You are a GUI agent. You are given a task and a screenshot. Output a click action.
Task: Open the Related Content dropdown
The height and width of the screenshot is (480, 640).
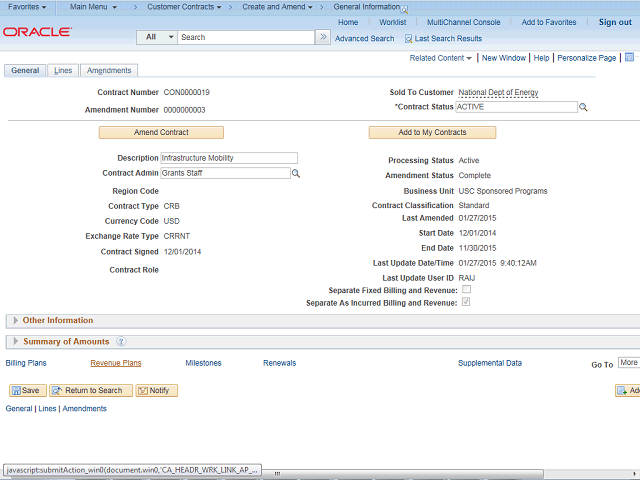441,58
